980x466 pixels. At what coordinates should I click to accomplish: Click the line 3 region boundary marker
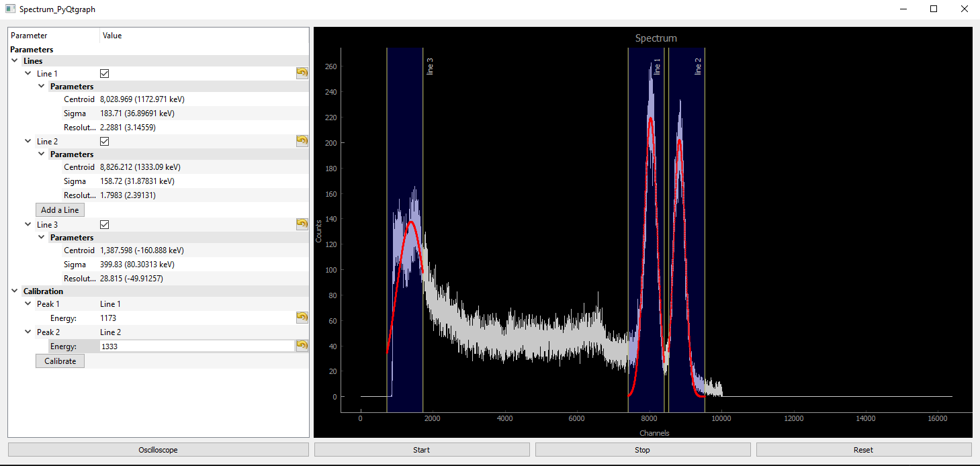point(423,201)
